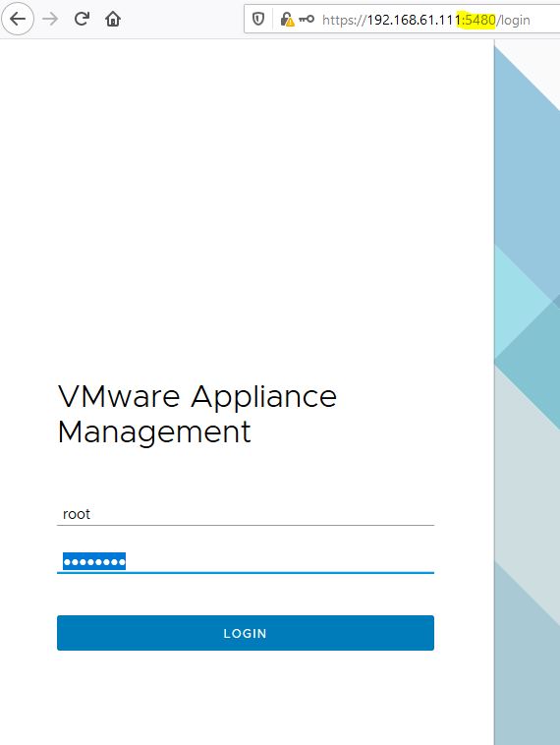Click the empty part of the password field
The width and height of the screenshot is (560, 745).
coord(280,561)
